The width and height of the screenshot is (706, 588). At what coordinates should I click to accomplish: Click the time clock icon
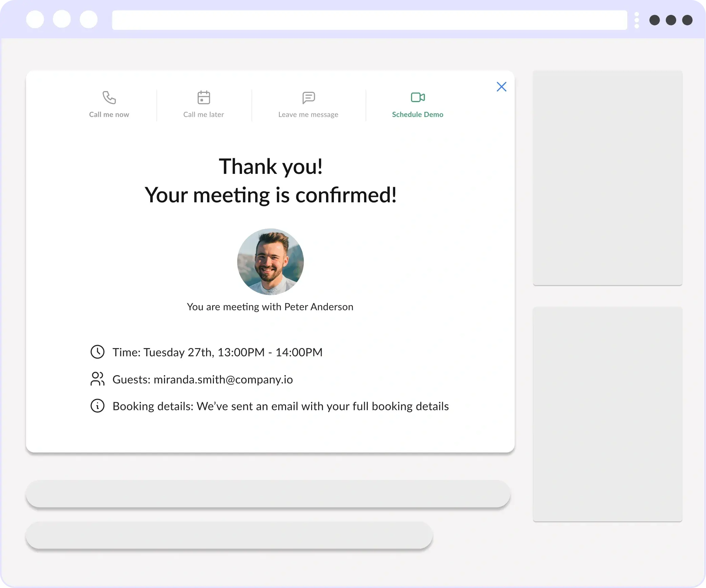(97, 352)
